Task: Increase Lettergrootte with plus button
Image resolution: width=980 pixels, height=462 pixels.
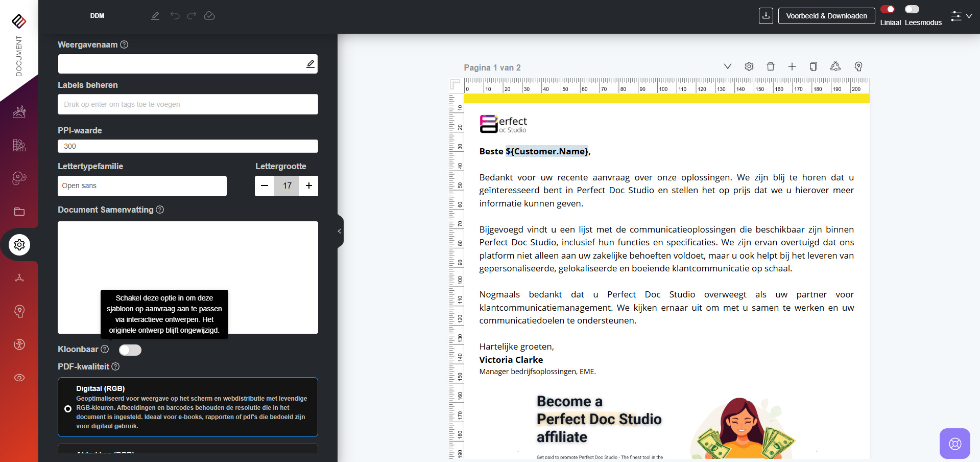Action: click(x=308, y=186)
